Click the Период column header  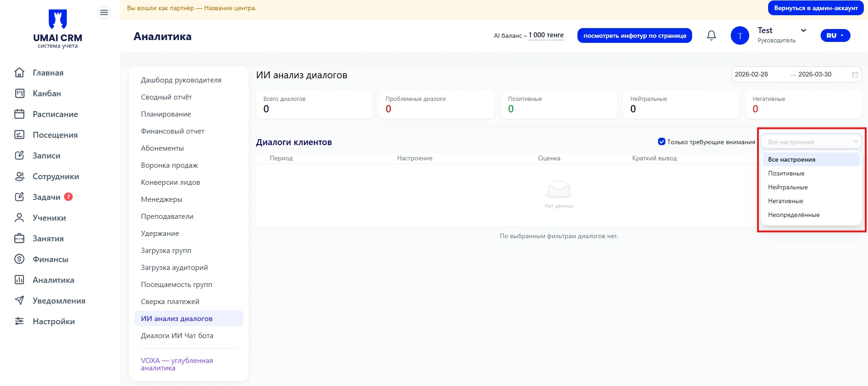[281, 158]
